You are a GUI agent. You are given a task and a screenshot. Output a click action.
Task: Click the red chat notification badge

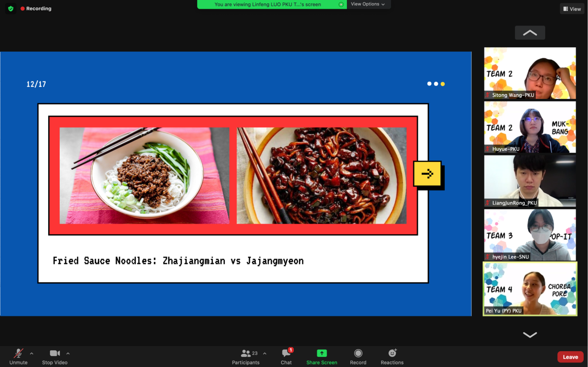tap(291, 350)
